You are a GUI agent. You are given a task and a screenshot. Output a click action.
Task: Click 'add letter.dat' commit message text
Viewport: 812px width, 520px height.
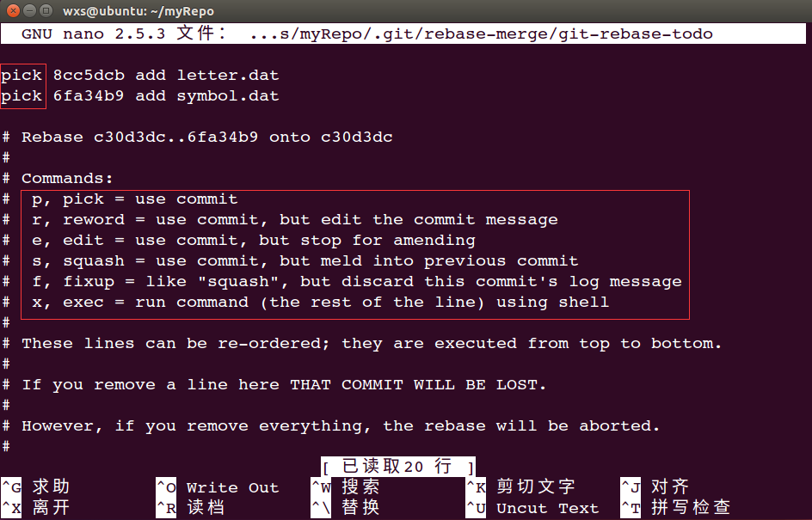[x=207, y=76]
